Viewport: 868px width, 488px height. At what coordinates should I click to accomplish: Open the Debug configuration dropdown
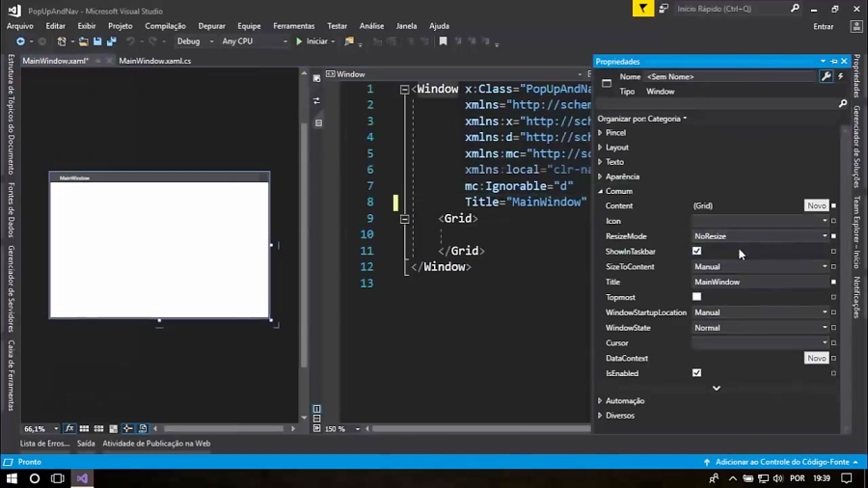pos(195,41)
